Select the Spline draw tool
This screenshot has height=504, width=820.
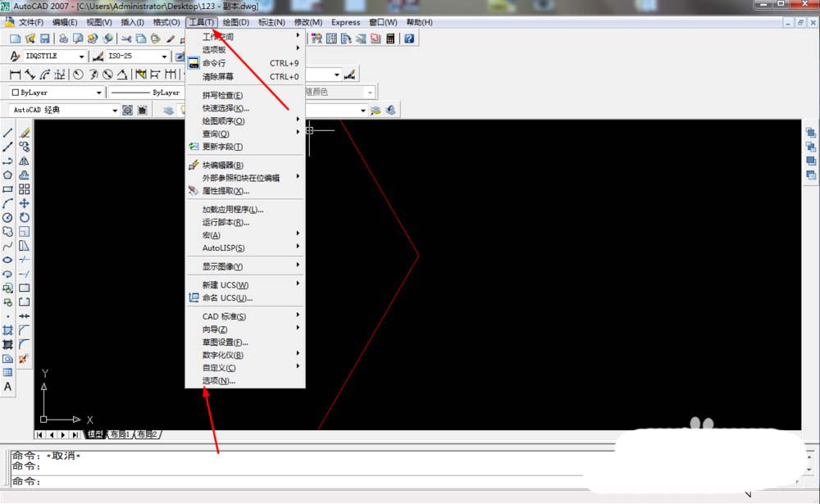coord(8,246)
